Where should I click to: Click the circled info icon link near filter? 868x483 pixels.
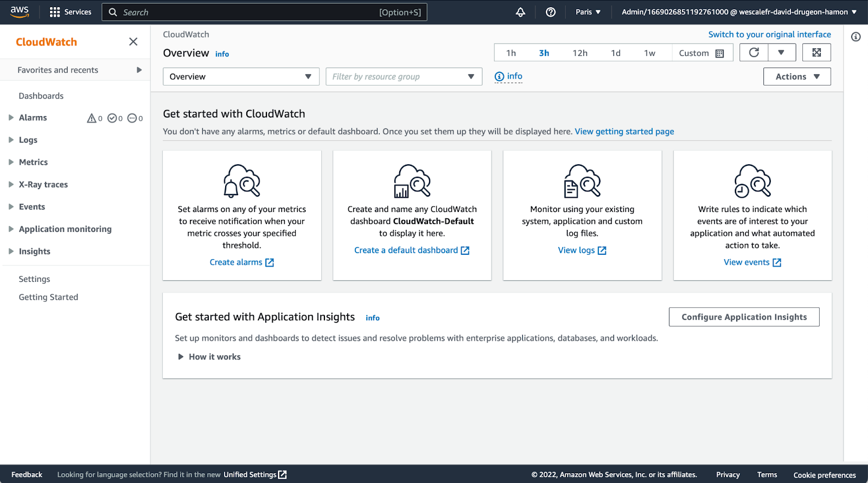tap(508, 76)
